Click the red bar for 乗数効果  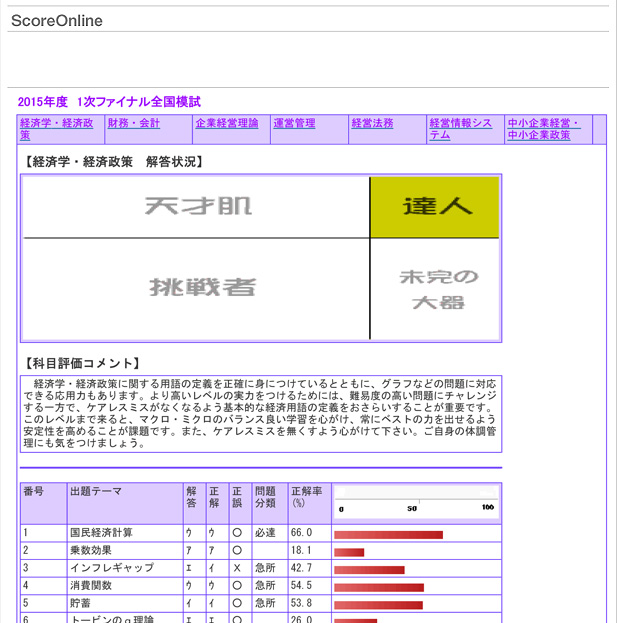349,552
